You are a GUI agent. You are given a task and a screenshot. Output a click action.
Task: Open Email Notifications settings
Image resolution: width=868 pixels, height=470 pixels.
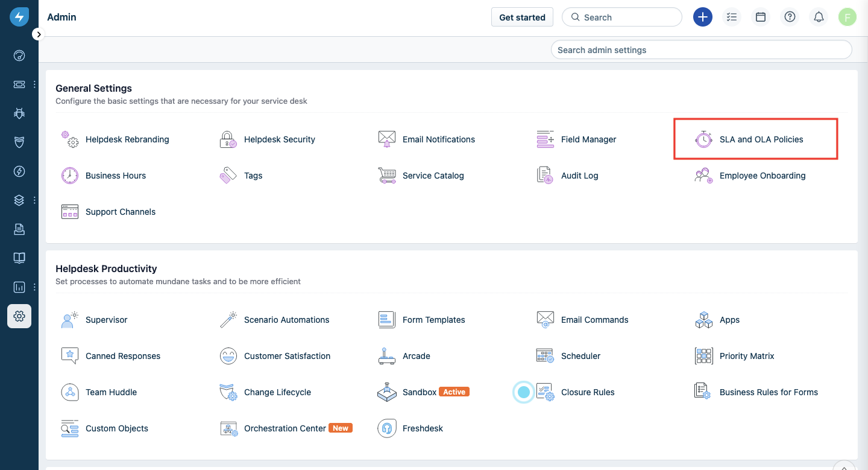click(438, 139)
